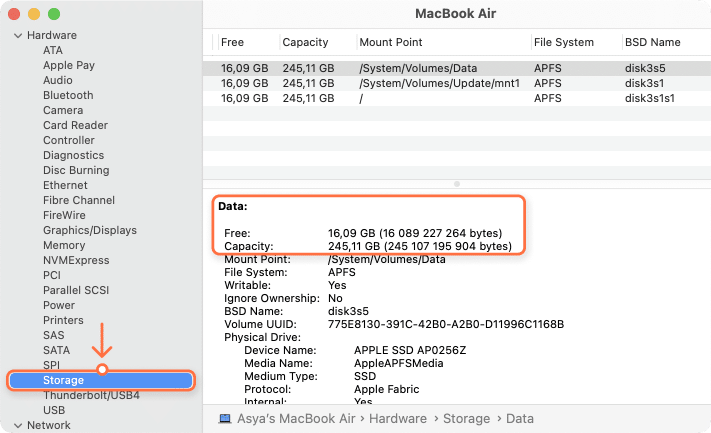Select Parallel SCSI entry
Screen dimensions: 711x433
click(x=76, y=290)
